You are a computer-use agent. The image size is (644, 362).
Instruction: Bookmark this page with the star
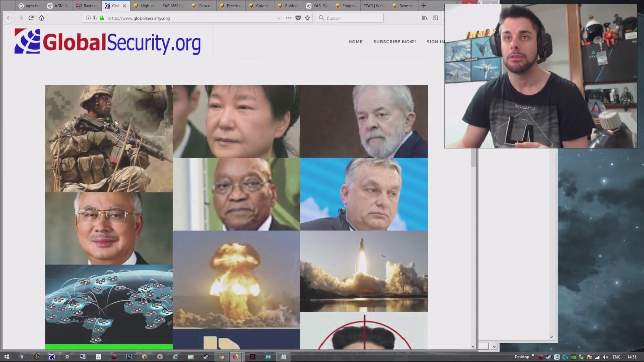tap(307, 18)
